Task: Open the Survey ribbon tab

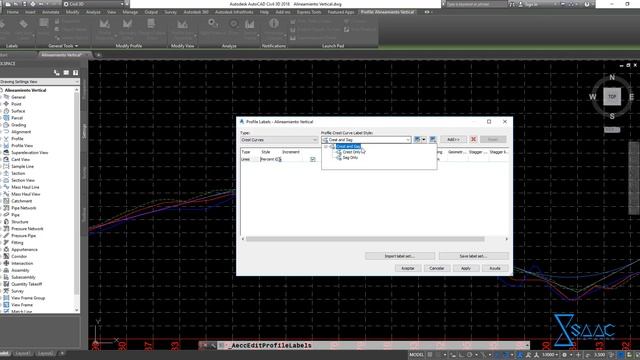Action: (x=170, y=12)
